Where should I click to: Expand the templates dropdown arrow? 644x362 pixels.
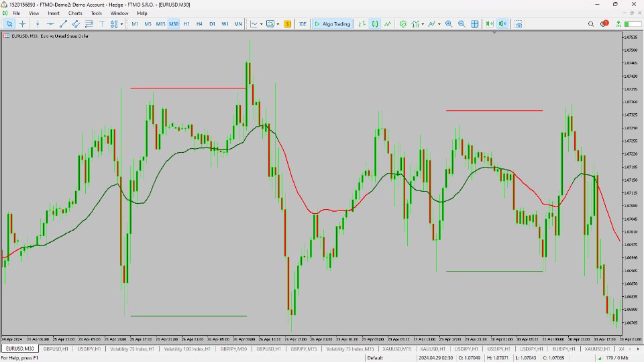pos(278,24)
